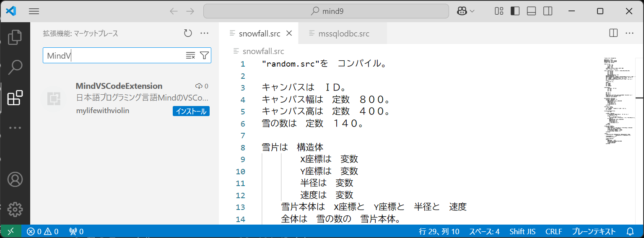Open the hamburger application menu
The height and width of the screenshot is (238, 644).
pos(34,11)
